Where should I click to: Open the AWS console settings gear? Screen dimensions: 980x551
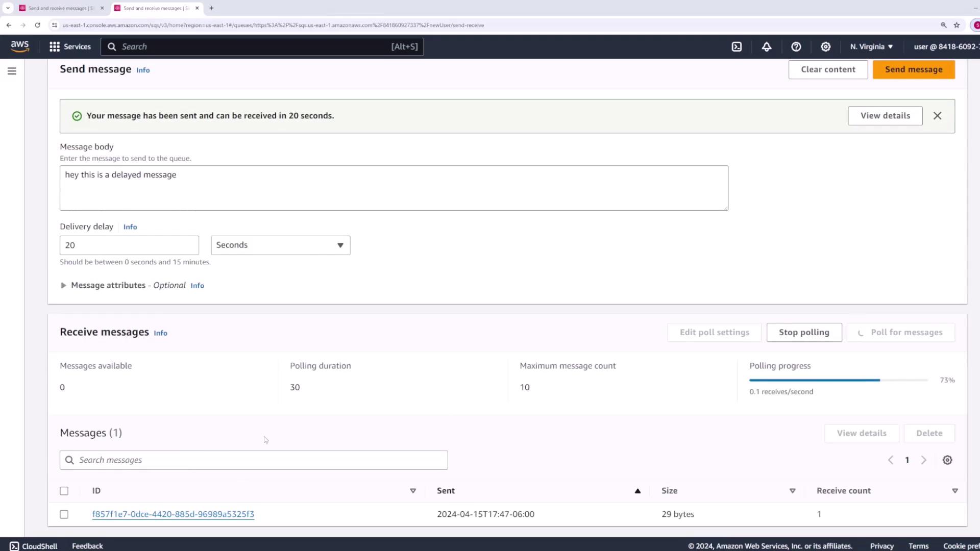pyautogui.click(x=826, y=46)
